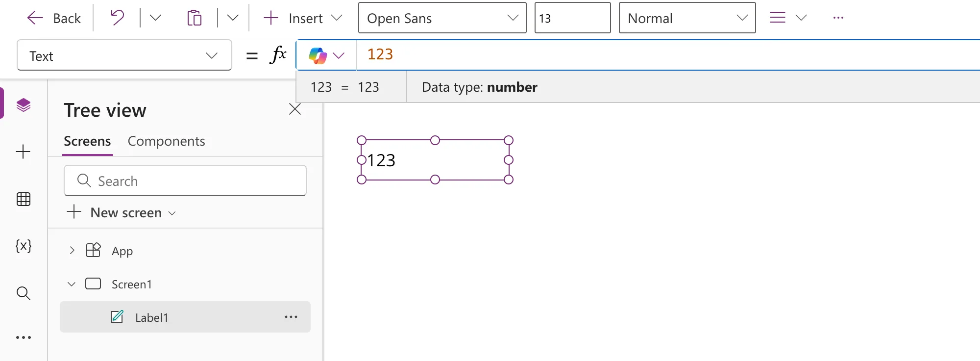Viewport: 980px width, 361px height.
Task: Expand the paste options dropdown arrow
Action: [233, 18]
